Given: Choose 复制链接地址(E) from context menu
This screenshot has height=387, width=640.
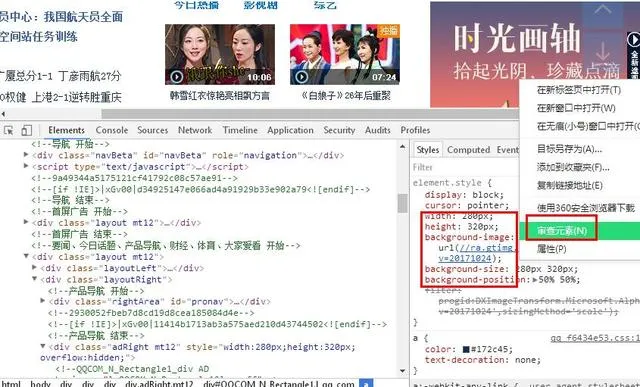Looking at the screenshot, I should [569, 186].
